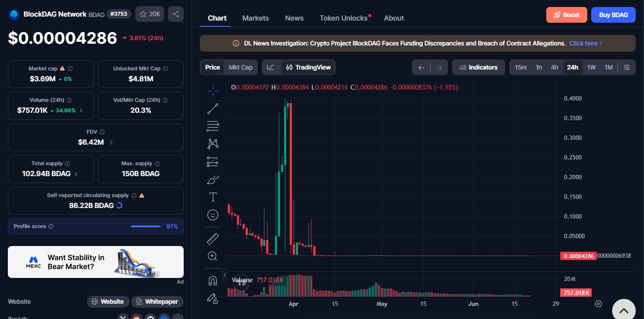Set chart interval to 1W
This screenshot has width=644, height=319.
[591, 67]
